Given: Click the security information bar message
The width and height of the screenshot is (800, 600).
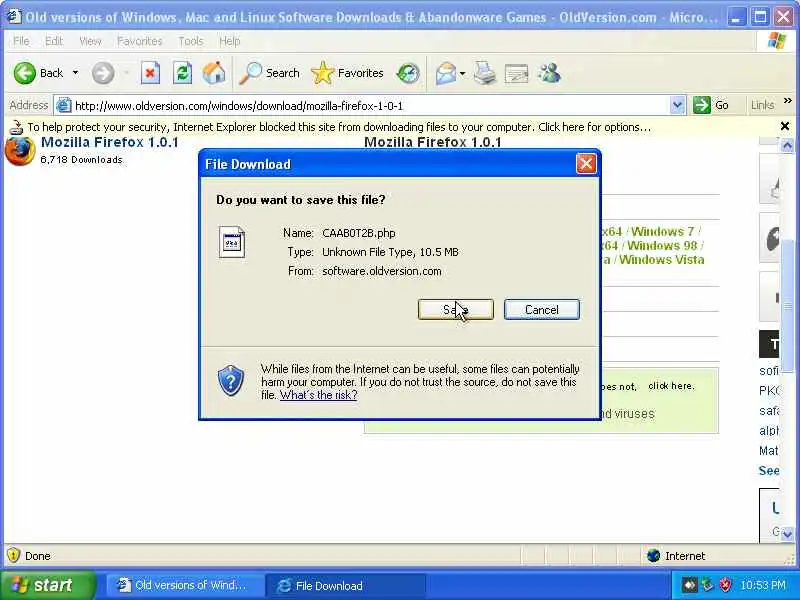Looking at the screenshot, I should pyautogui.click(x=339, y=127).
